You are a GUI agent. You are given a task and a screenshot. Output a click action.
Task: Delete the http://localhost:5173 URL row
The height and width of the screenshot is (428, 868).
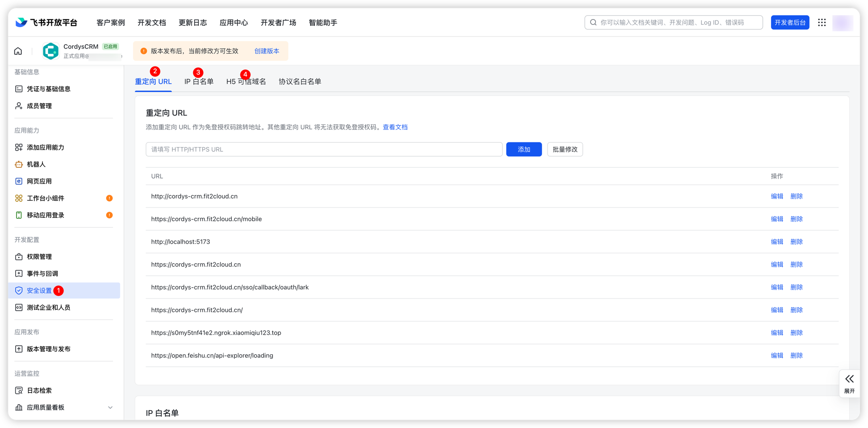(796, 242)
